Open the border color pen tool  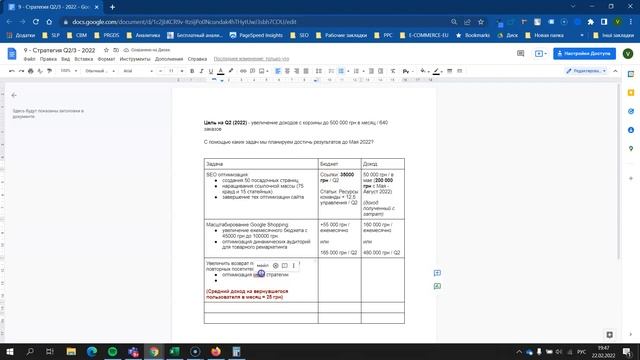click(436, 71)
